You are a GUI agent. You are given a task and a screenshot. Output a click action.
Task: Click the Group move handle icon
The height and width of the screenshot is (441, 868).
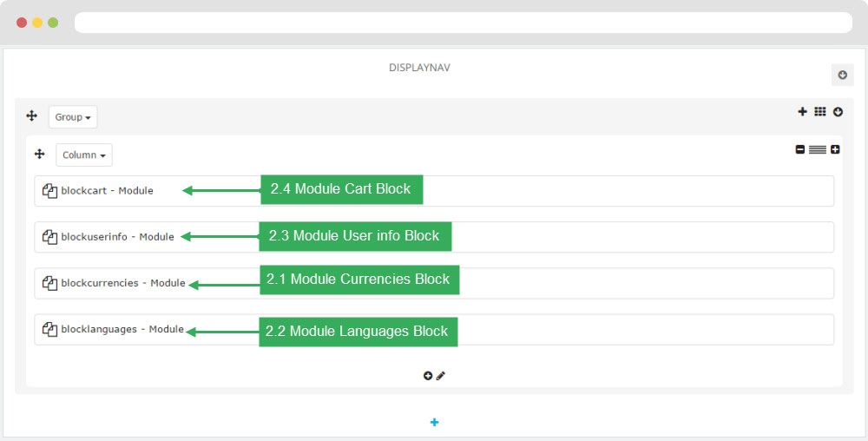tap(31, 115)
